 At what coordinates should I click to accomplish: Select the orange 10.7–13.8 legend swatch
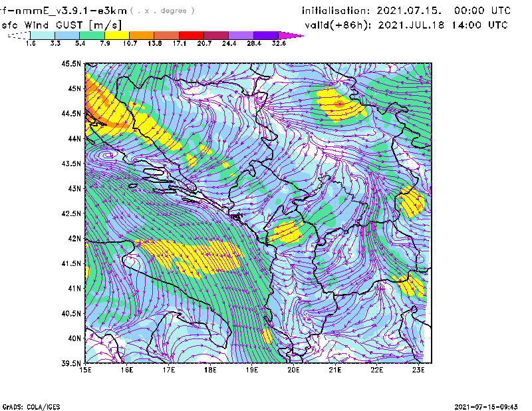(x=142, y=35)
